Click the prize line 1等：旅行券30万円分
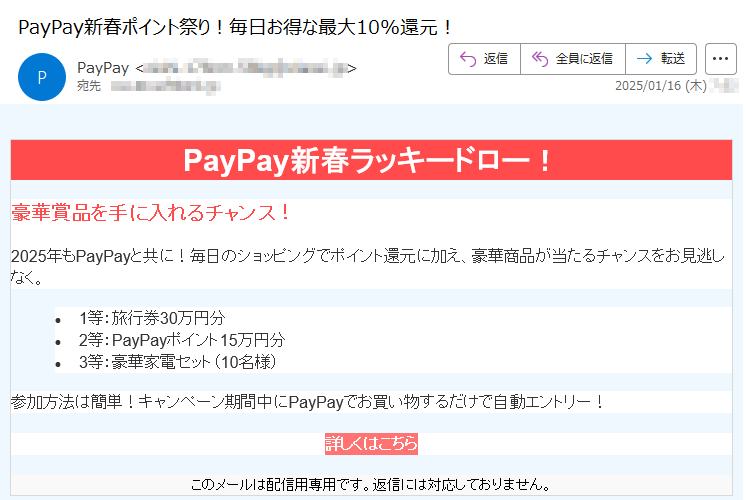The height and width of the screenshot is (500, 748). tap(152, 318)
